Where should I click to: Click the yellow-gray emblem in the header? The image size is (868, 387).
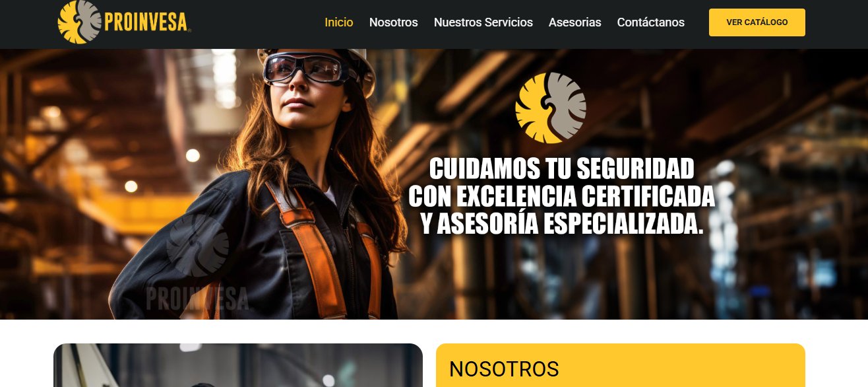tap(79, 22)
